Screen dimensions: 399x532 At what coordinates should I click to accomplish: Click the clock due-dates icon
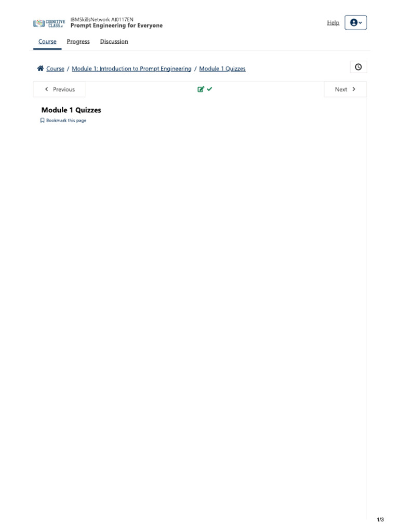[358, 67]
